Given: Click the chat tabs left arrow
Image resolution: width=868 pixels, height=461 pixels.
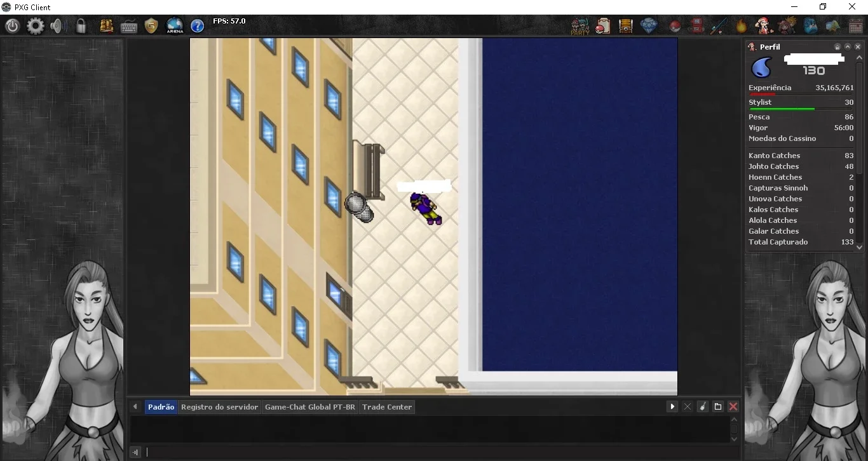Looking at the screenshot, I should pyautogui.click(x=135, y=407).
